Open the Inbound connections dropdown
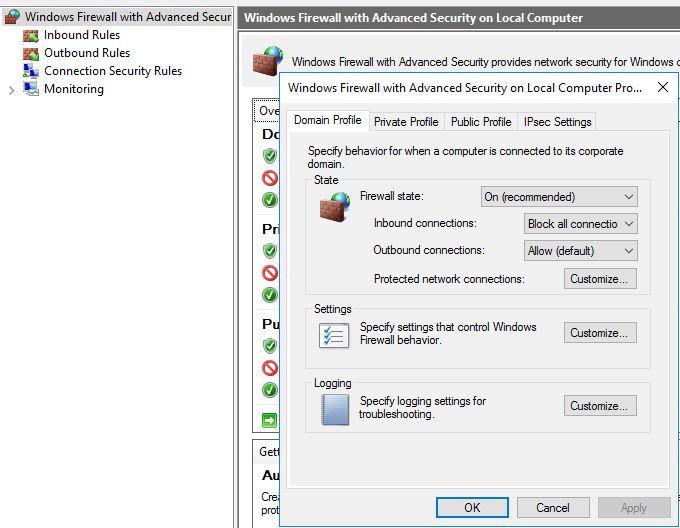 click(581, 224)
